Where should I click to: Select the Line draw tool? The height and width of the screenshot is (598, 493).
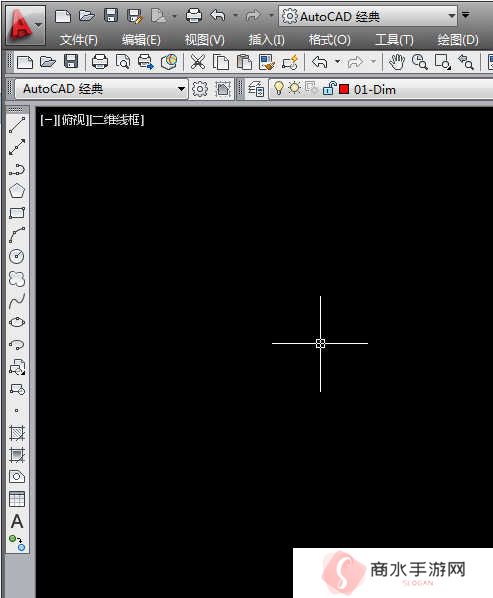(x=17, y=125)
